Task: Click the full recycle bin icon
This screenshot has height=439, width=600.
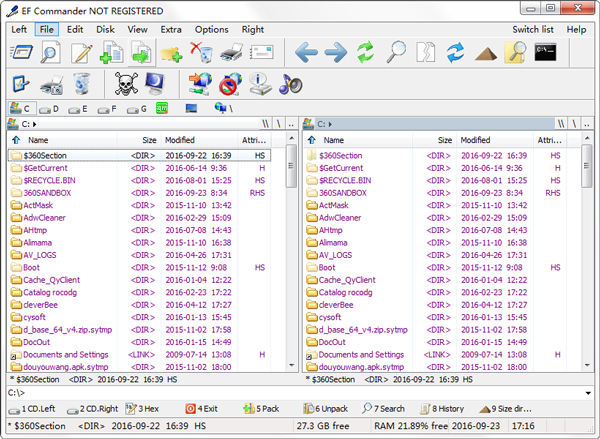Action: [x=82, y=84]
